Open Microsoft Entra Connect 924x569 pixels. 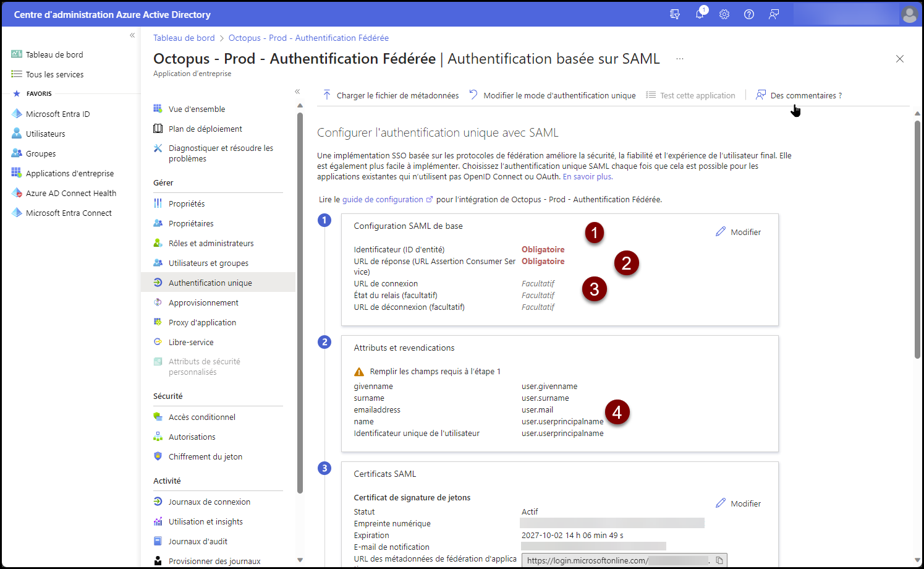click(62, 213)
